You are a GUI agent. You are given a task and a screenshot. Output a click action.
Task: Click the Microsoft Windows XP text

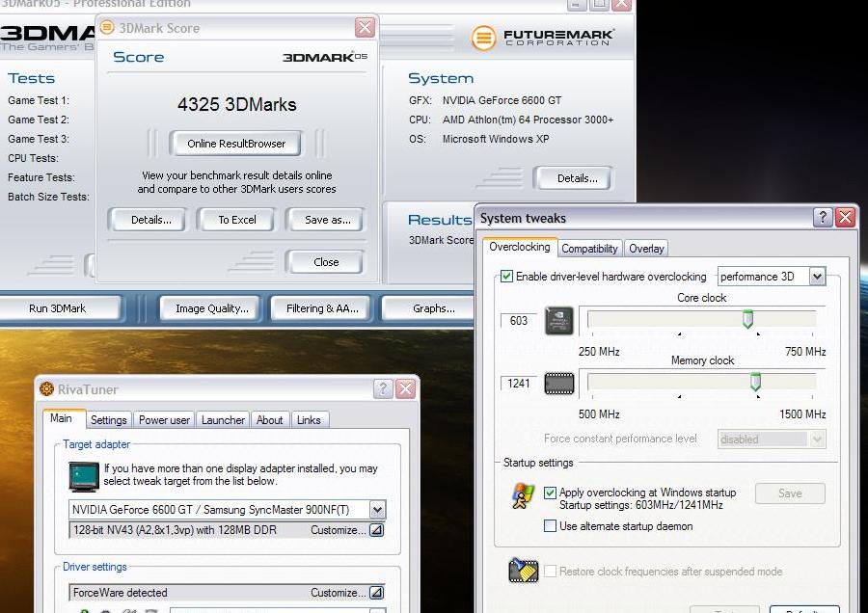pos(496,139)
